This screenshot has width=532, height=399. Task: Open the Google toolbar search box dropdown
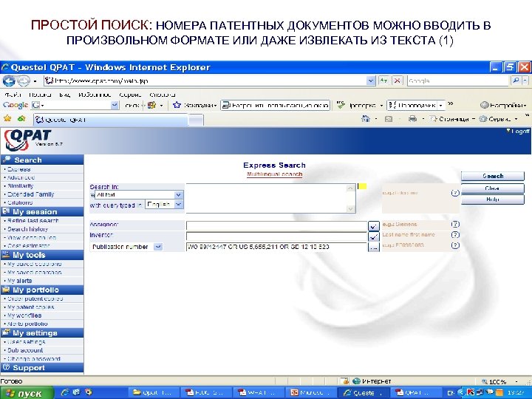coord(115,105)
